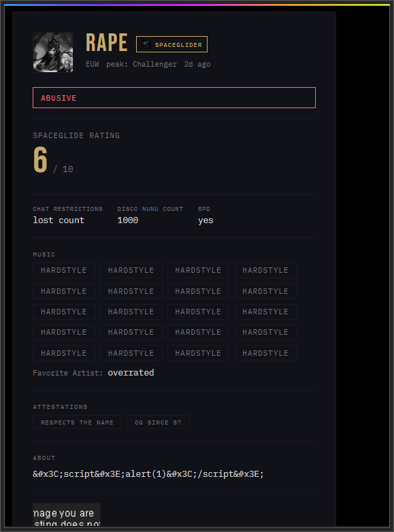Click the EUW region text
Screen dimensions: 394x532
(x=93, y=64)
